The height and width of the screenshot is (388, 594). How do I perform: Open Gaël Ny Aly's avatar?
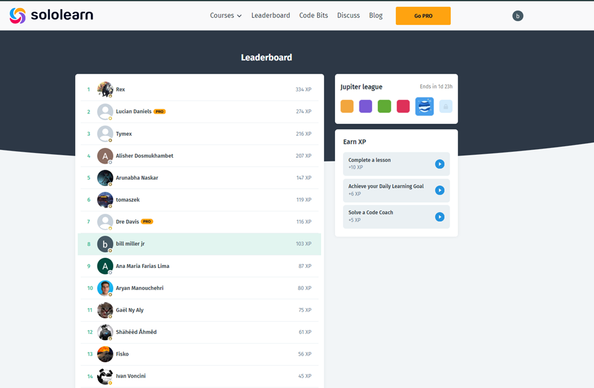[105, 310]
